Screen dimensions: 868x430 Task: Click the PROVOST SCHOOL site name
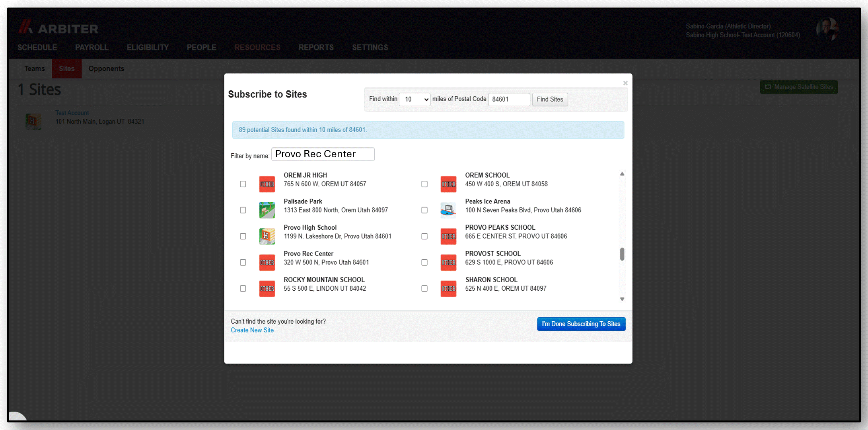click(x=493, y=254)
